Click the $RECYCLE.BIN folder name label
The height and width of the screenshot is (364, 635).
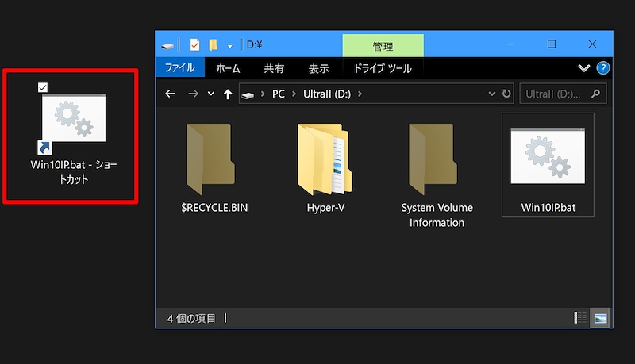[214, 208]
